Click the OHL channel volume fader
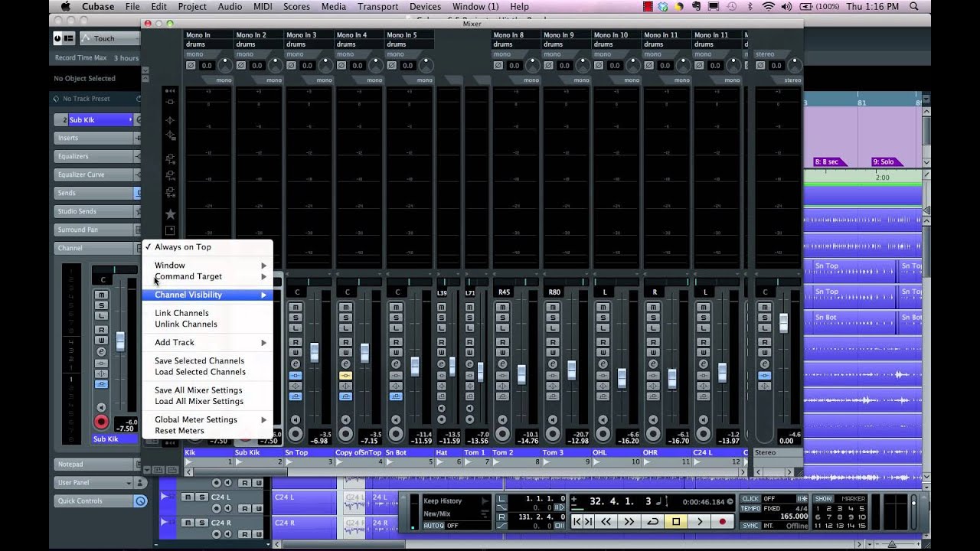The height and width of the screenshot is (551, 980). (622, 377)
